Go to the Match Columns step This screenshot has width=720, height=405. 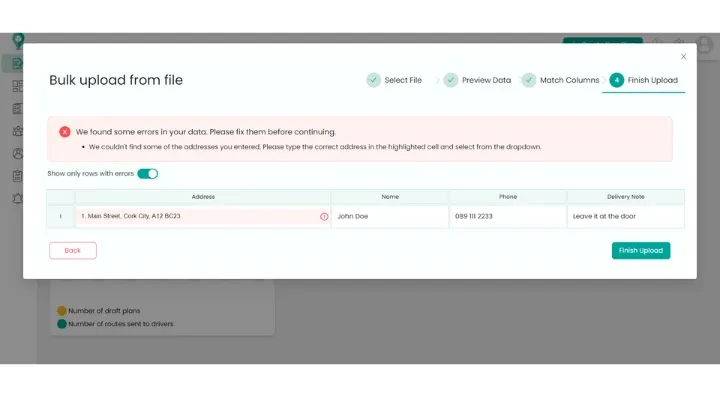560,80
